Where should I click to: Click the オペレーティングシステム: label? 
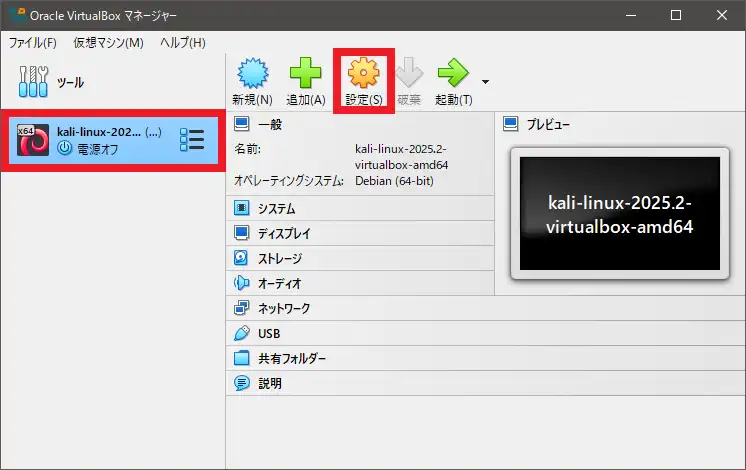point(289,181)
